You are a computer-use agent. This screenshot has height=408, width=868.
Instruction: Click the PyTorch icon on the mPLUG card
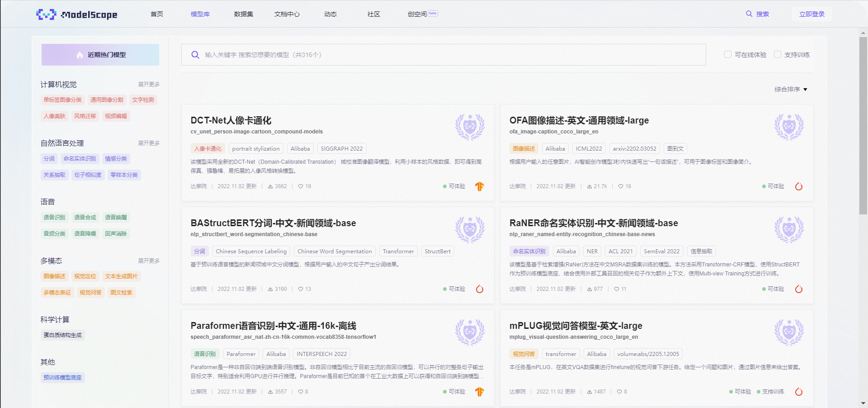[799, 392]
